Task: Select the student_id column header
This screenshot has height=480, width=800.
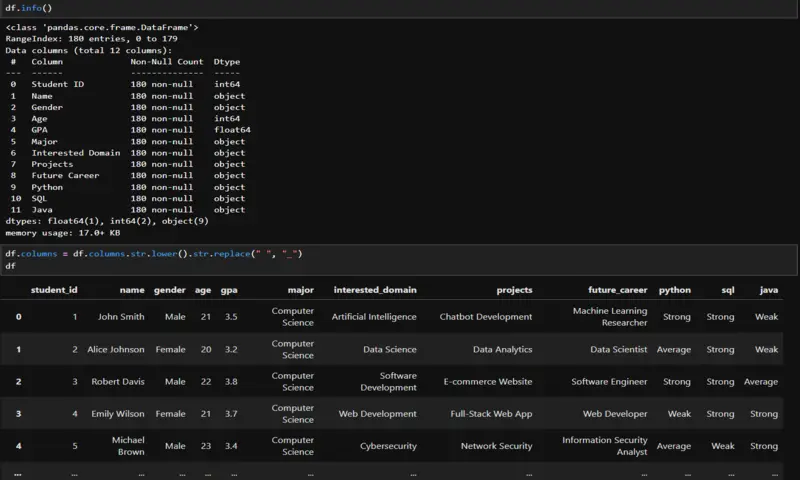Action: pyautogui.click(x=54, y=290)
